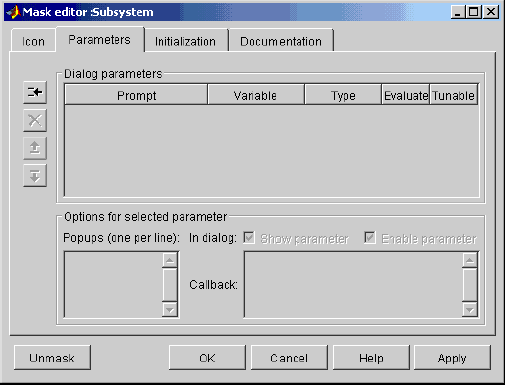Click the Apply button
This screenshot has width=507, height=386.
(452, 358)
